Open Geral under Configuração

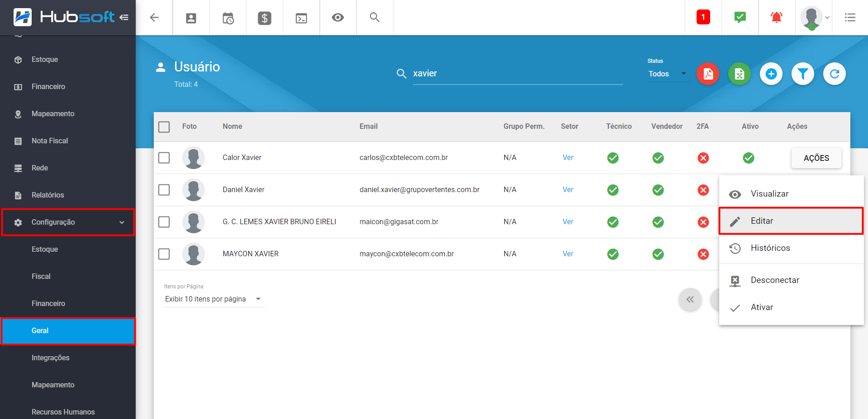click(68, 331)
